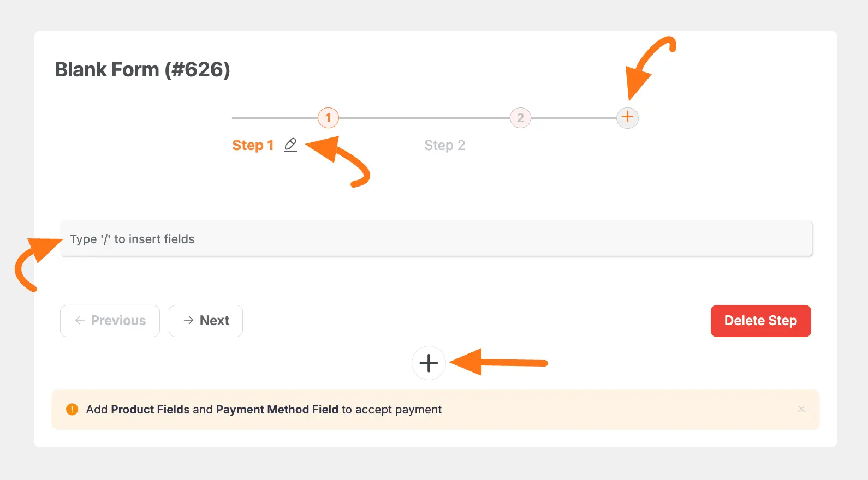Click the line segment between step 2 and plus
This screenshot has height=480, width=868.
(573, 118)
